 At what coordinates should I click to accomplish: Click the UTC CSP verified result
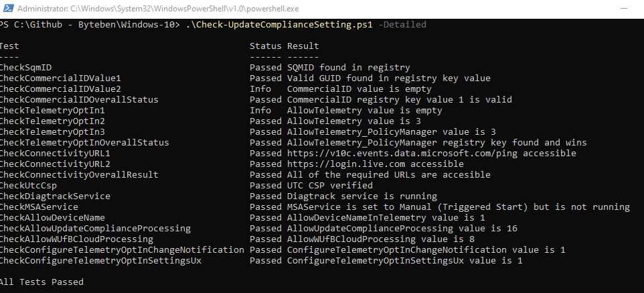click(x=330, y=186)
